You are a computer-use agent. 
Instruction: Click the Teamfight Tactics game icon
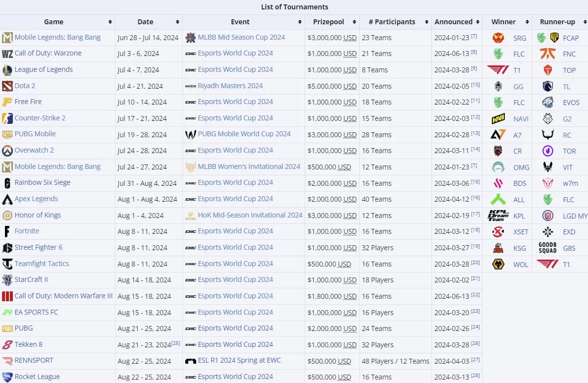point(7,264)
